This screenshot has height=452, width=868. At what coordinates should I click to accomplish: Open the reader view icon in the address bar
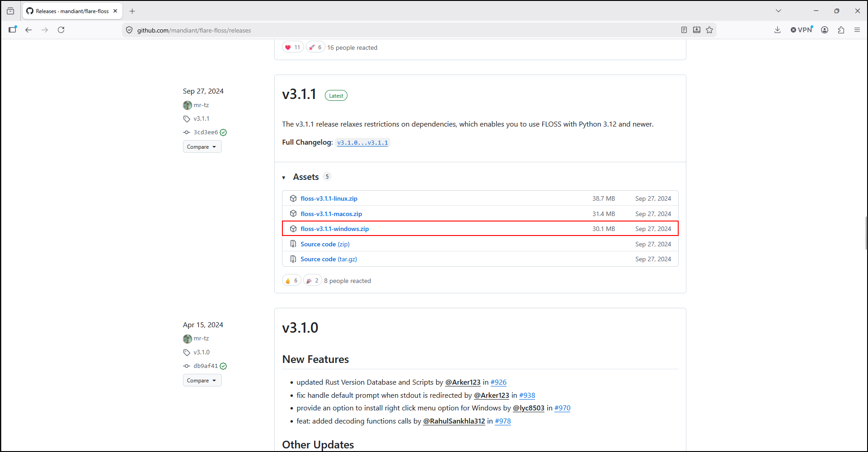(x=684, y=30)
